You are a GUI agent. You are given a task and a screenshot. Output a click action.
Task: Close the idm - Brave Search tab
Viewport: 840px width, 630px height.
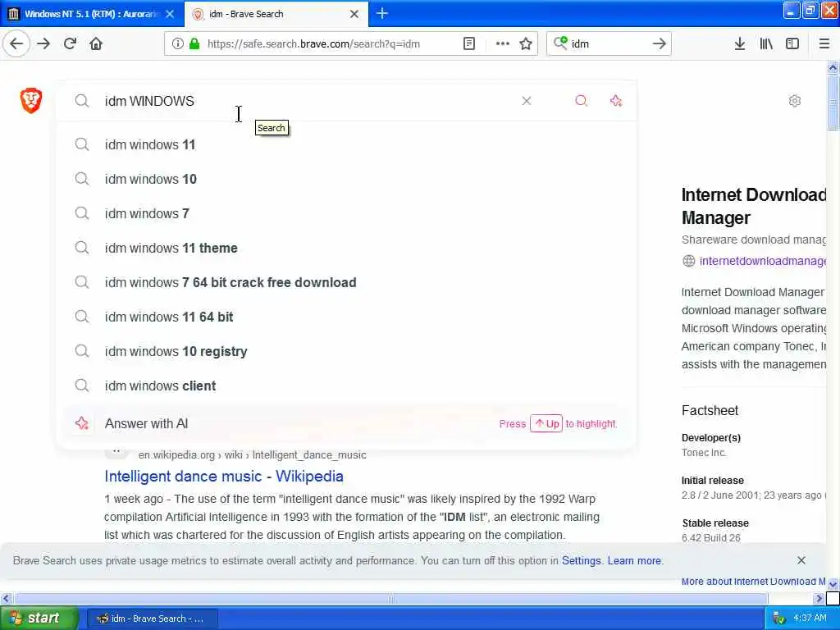354,14
